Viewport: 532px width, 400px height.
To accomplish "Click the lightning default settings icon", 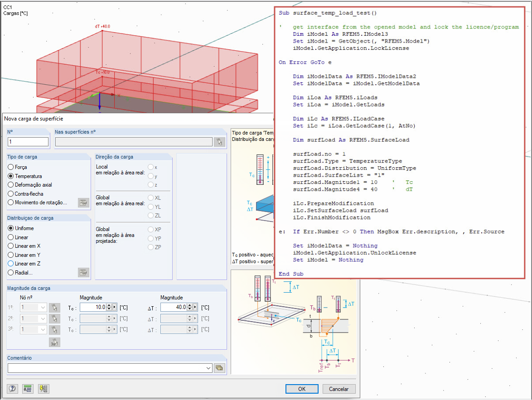I will (x=44, y=389).
